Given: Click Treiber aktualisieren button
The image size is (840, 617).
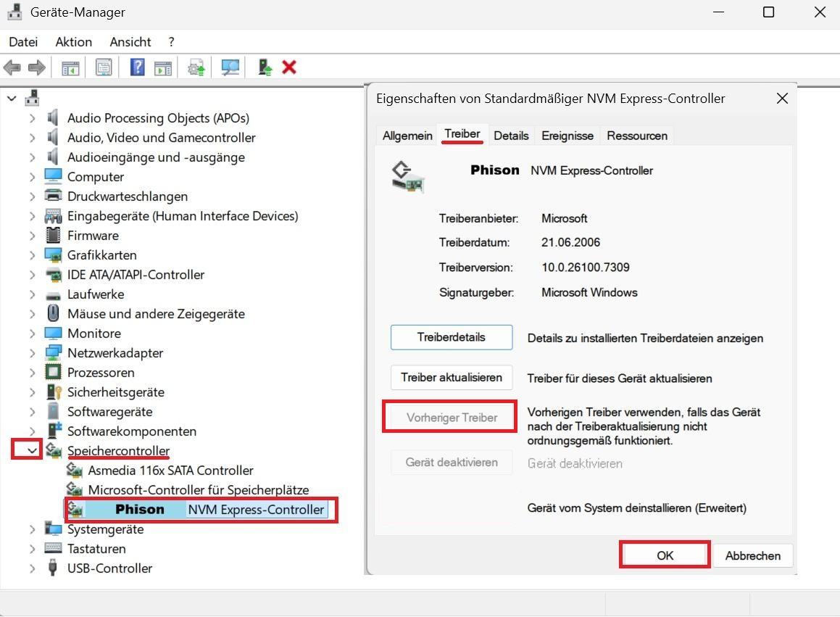Looking at the screenshot, I should (x=452, y=378).
